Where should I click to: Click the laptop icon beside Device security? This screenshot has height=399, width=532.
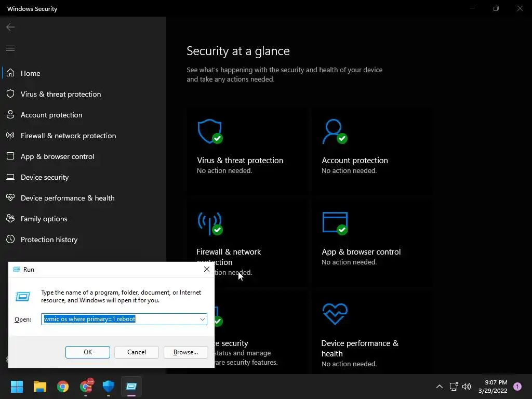pyautogui.click(x=10, y=177)
